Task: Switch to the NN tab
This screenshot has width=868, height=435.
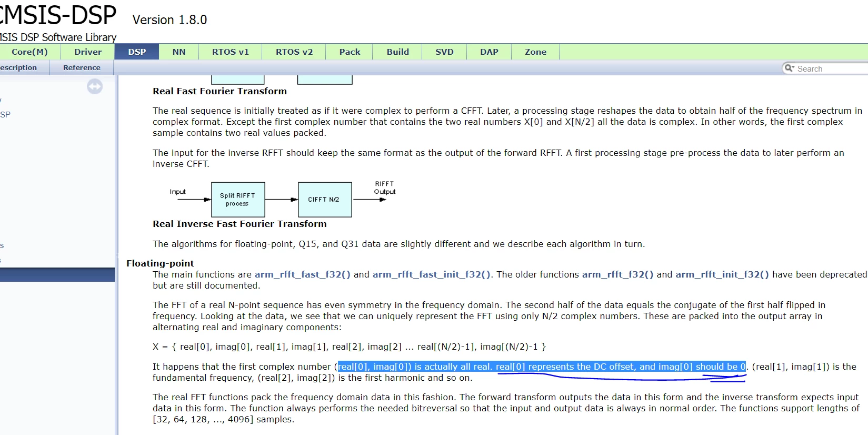Action: tap(179, 52)
